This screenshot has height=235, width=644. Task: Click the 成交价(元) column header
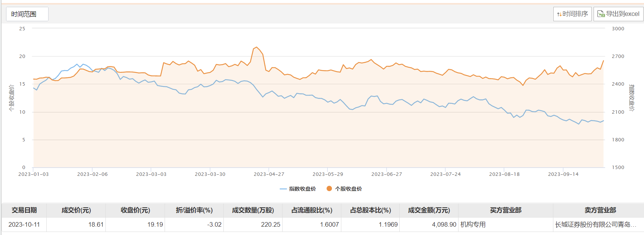(x=76, y=210)
